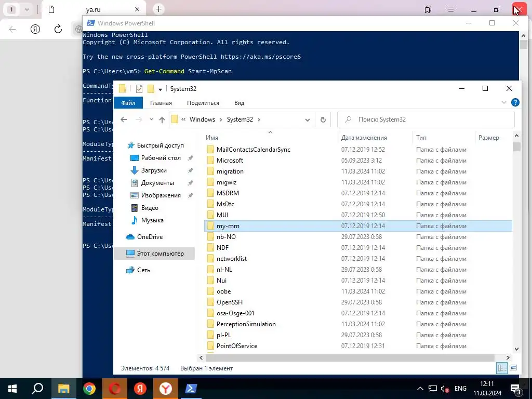Open customize quick access toolbar dropdown
This screenshot has height=399, width=532.
pos(160,89)
